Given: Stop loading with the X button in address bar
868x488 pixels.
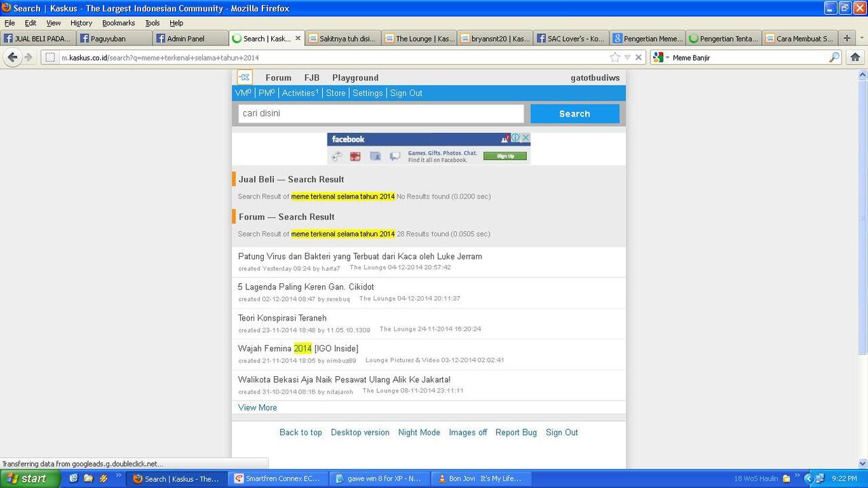Looking at the screenshot, I should tap(638, 58).
